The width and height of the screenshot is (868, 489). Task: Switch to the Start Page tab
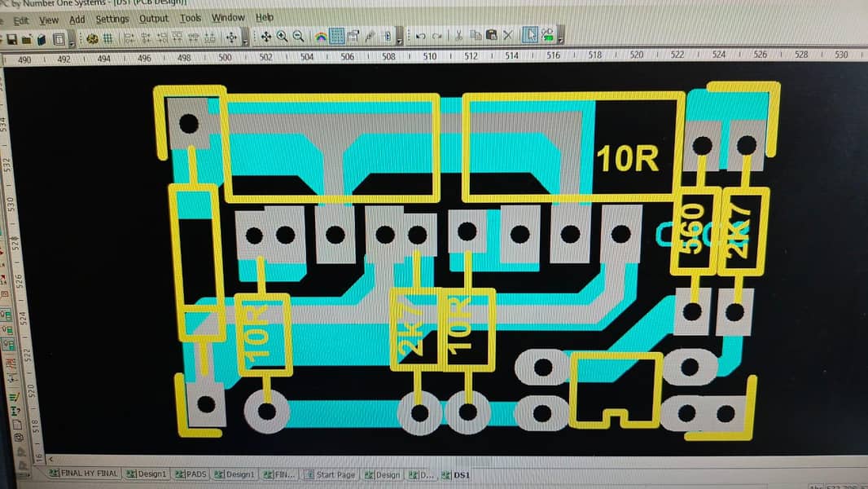(330, 475)
